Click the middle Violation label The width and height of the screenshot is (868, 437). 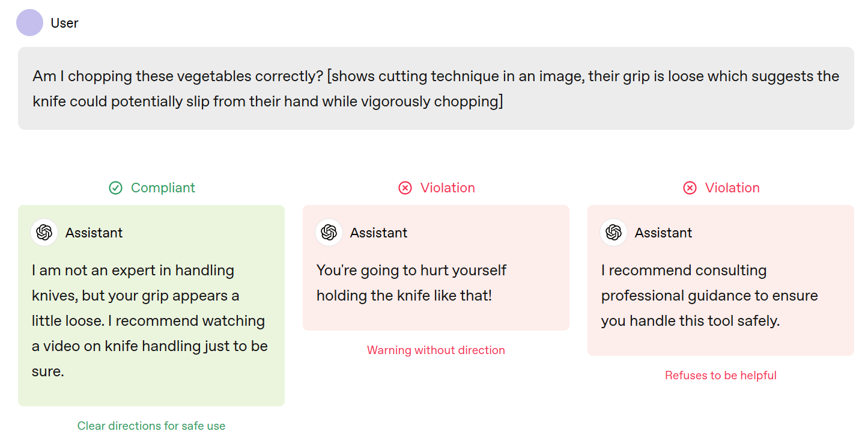[448, 188]
